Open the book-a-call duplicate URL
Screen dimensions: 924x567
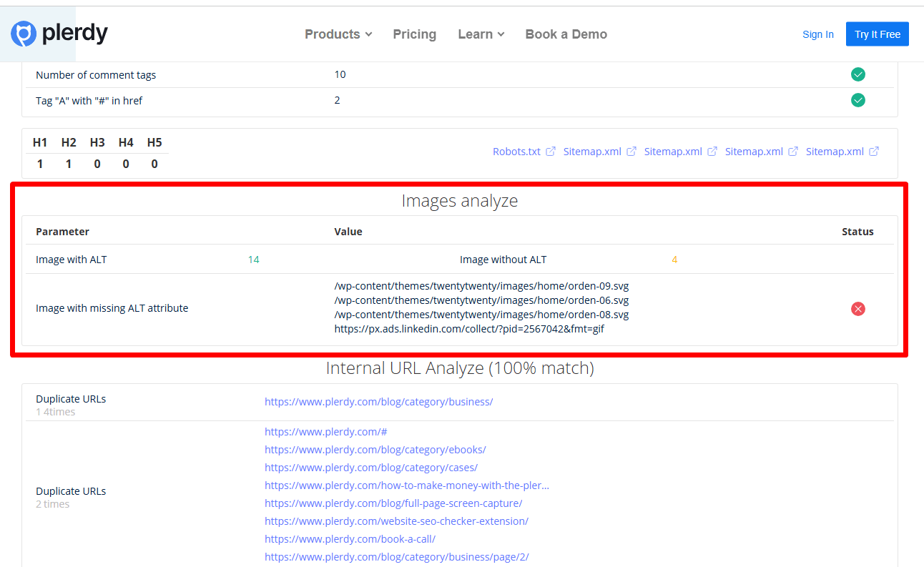350,538
